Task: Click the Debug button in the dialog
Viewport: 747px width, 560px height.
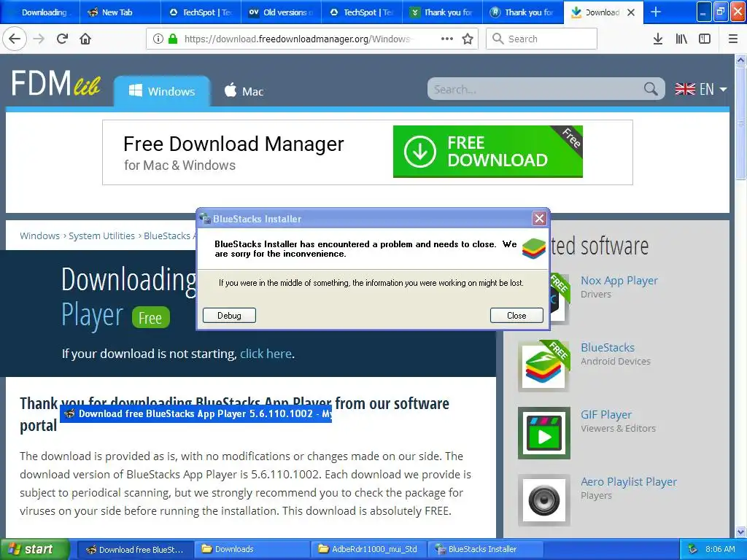Action: coord(229,315)
